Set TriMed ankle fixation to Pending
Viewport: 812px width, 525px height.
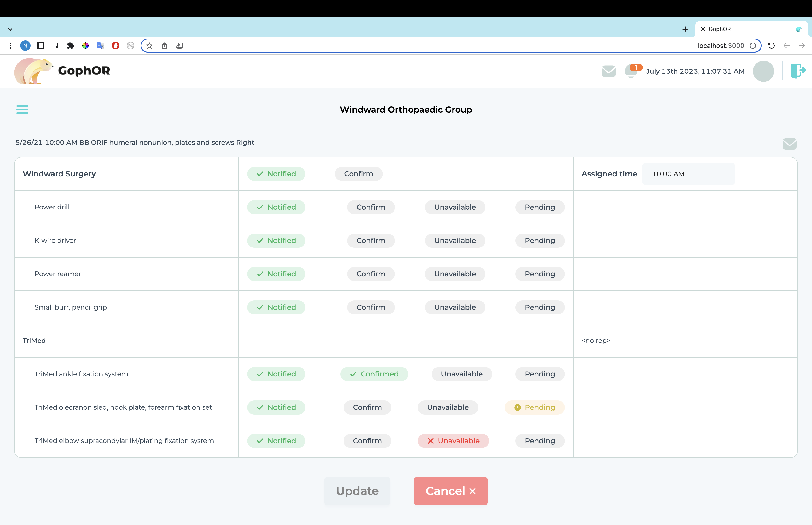(x=540, y=374)
